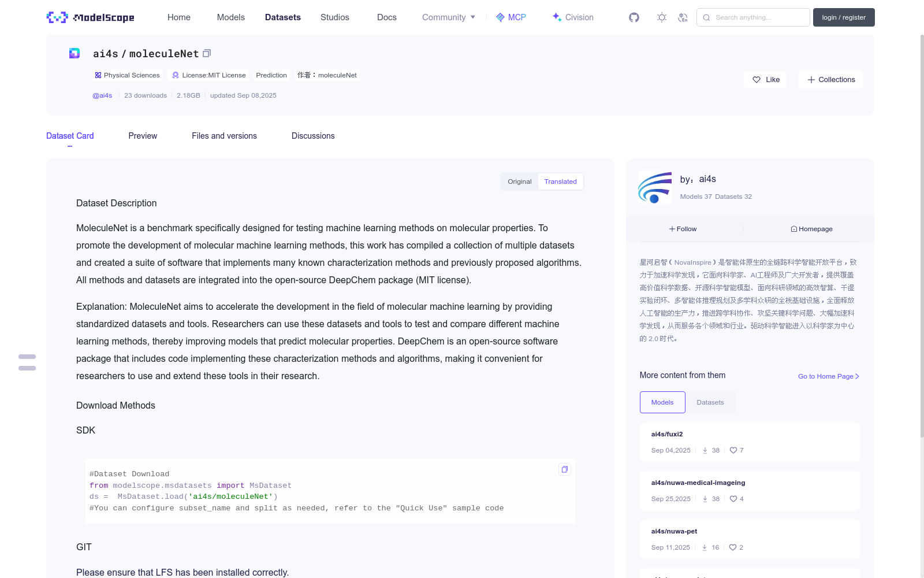The width and height of the screenshot is (924, 578).
Task: Click the 'updated Sep 08,2025' text
Action: [x=243, y=95]
